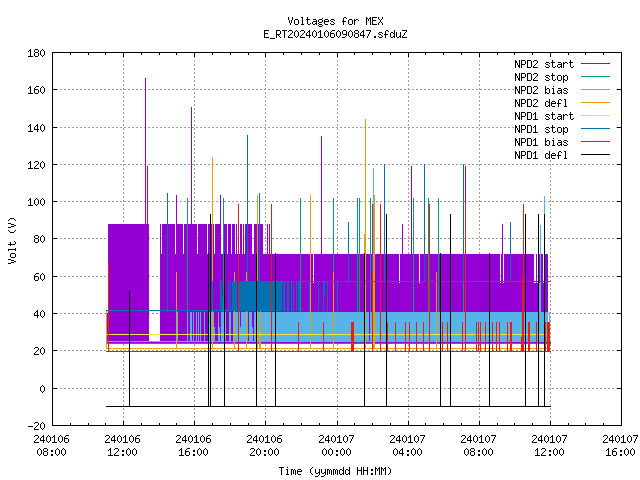Click the 120 y-axis tick label

[36, 165]
